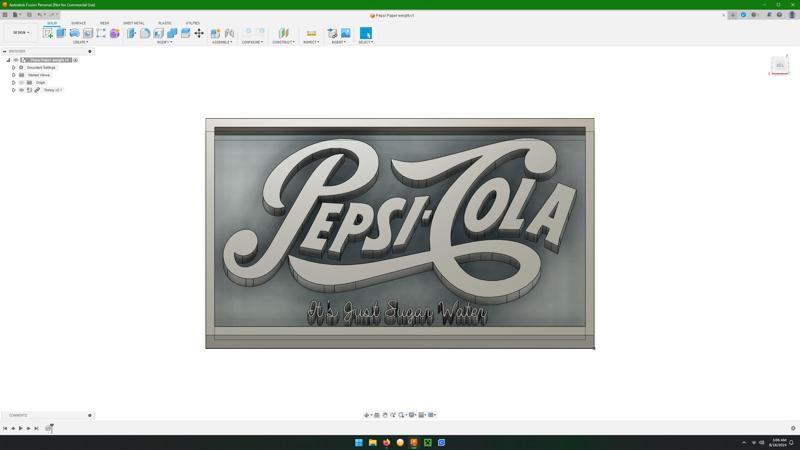Click the Construct plane icon
Image resolution: width=800 pixels, height=450 pixels.
(283, 33)
